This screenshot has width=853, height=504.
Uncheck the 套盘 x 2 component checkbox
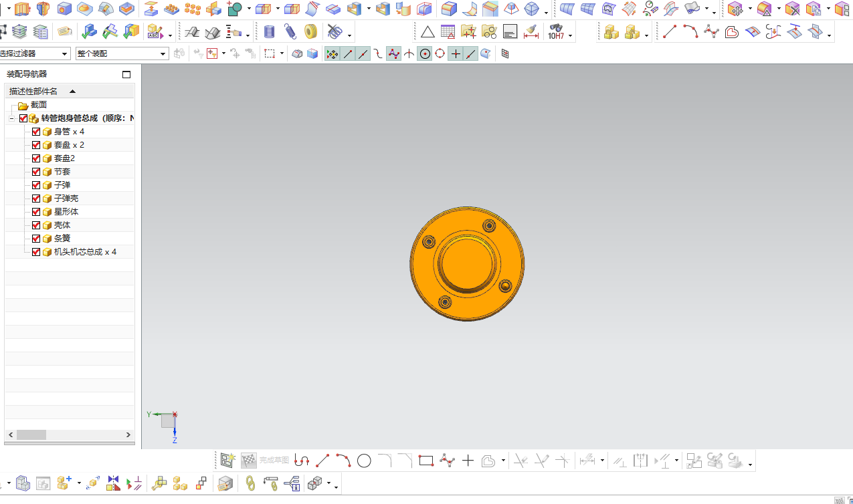[x=36, y=145]
